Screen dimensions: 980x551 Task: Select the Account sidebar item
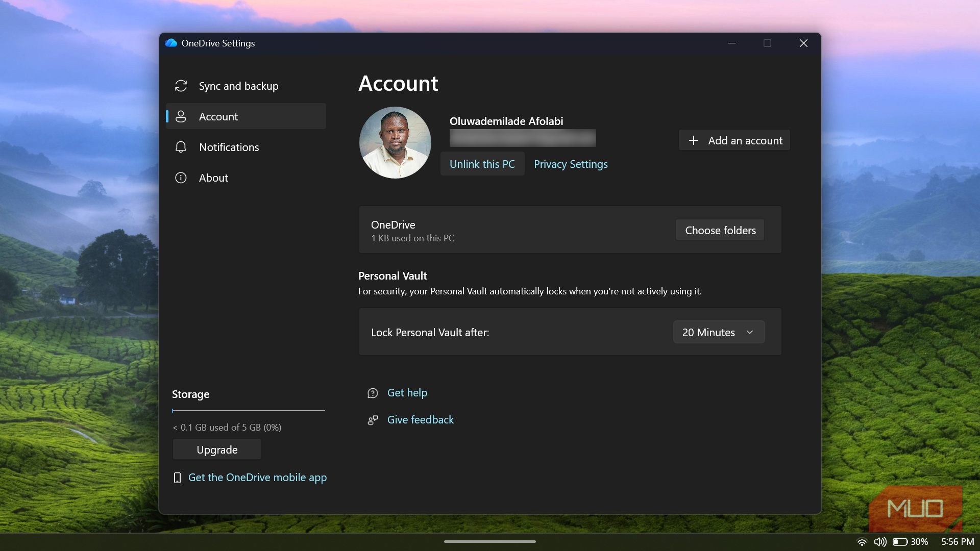pyautogui.click(x=246, y=116)
